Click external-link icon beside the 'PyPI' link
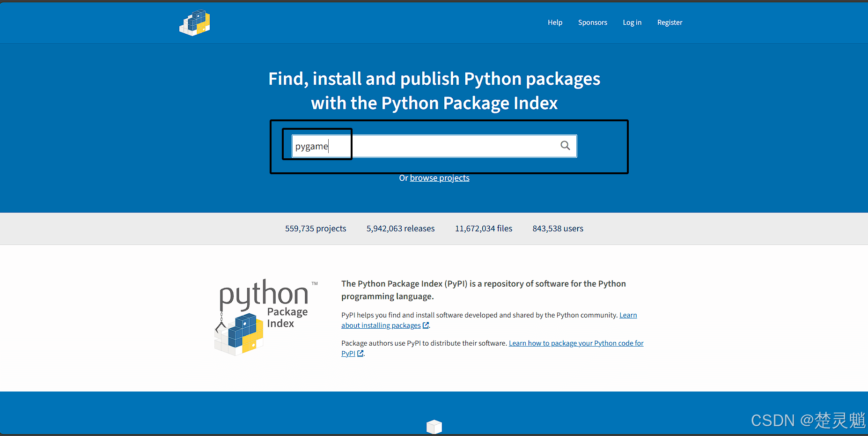The height and width of the screenshot is (436, 868). 360,354
